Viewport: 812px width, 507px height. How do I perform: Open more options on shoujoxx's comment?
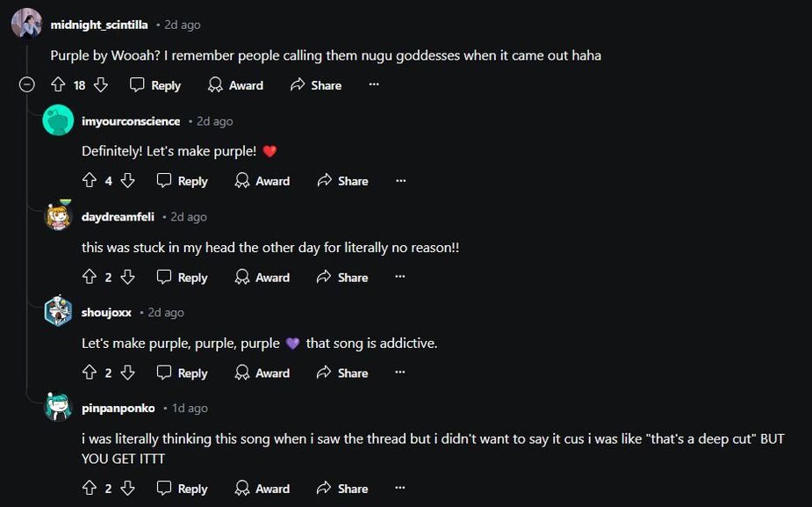coord(401,373)
